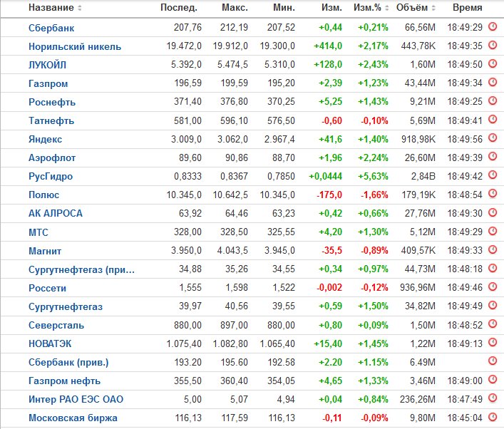The image size is (504, 429).
Task: Open the Сбербанк (прив.) link
Action: click(68, 362)
